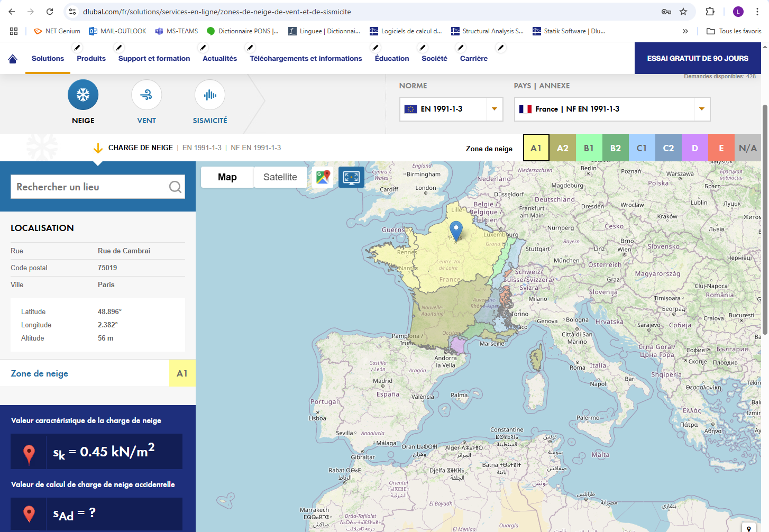Image resolution: width=769 pixels, height=532 pixels.
Task: Open Dictionnaire PONS bookmark
Action: pyautogui.click(x=243, y=31)
